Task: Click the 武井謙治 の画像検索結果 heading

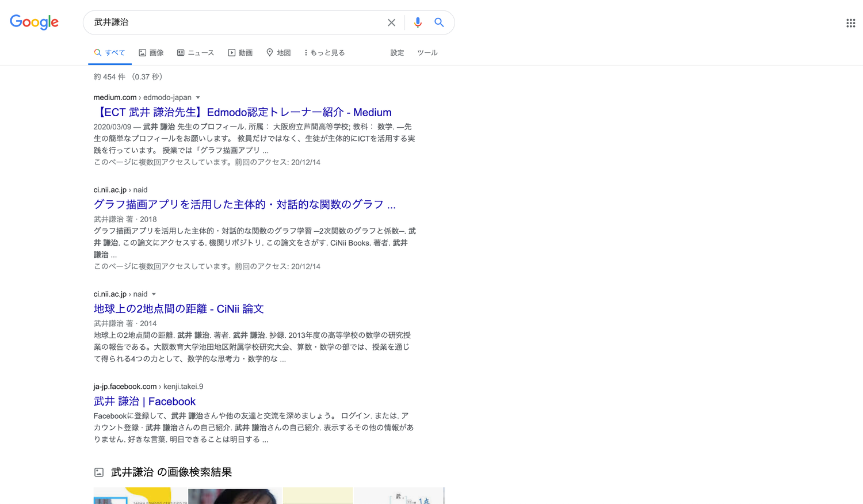Action: click(x=171, y=472)
